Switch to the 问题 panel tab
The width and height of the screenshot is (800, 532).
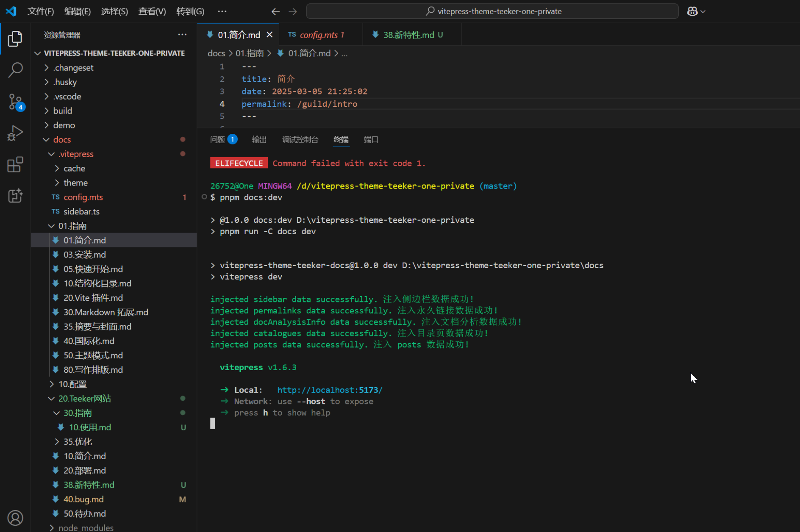point(223,139)
